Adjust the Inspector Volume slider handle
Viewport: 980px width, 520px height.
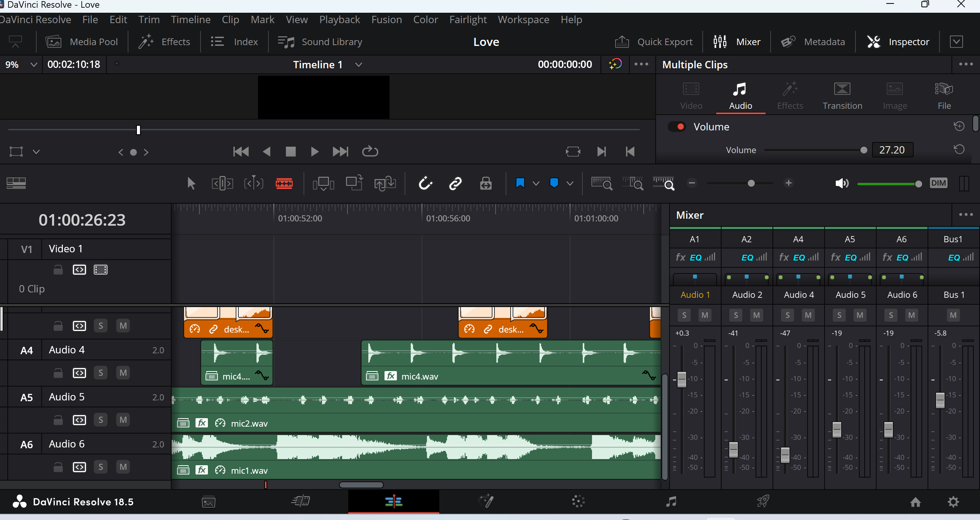(864, 150)
